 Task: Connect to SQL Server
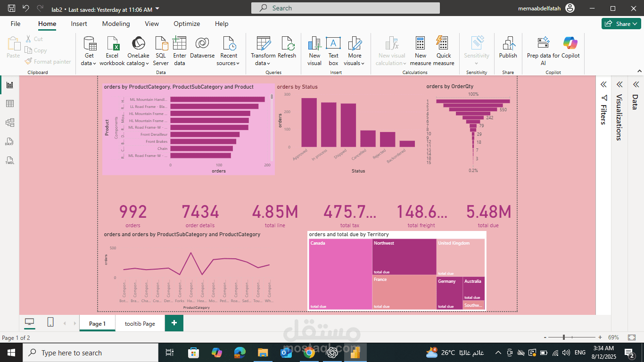click(x=160, y=51)
